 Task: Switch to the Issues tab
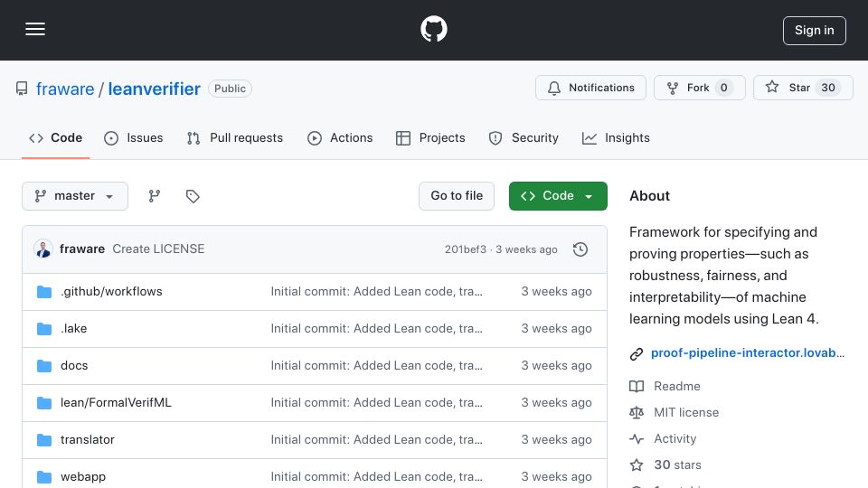pyautogui.click(x=134, y=137)
